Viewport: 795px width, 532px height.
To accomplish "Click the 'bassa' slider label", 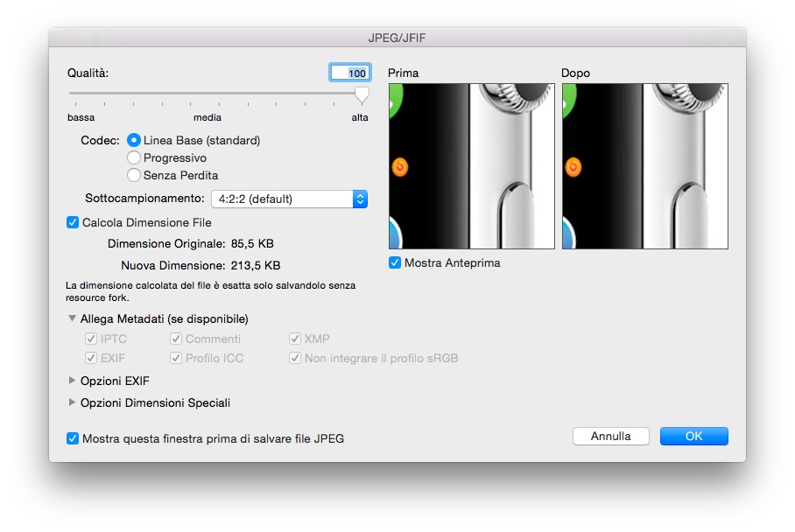I will (x=81, y=117).
